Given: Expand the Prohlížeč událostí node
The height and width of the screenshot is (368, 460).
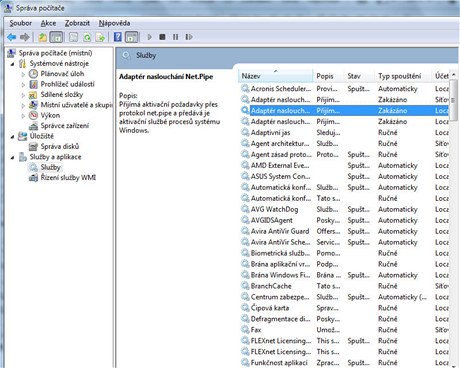Looking at the screenshot, I should (x=23, y=85).
